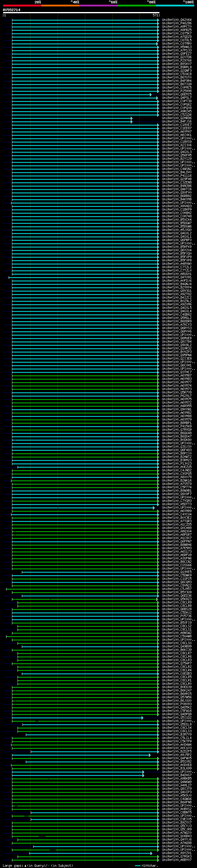Select hit UniRef100_P62917
This screenshot has width=197, height=868.
[x=177, y=396]
